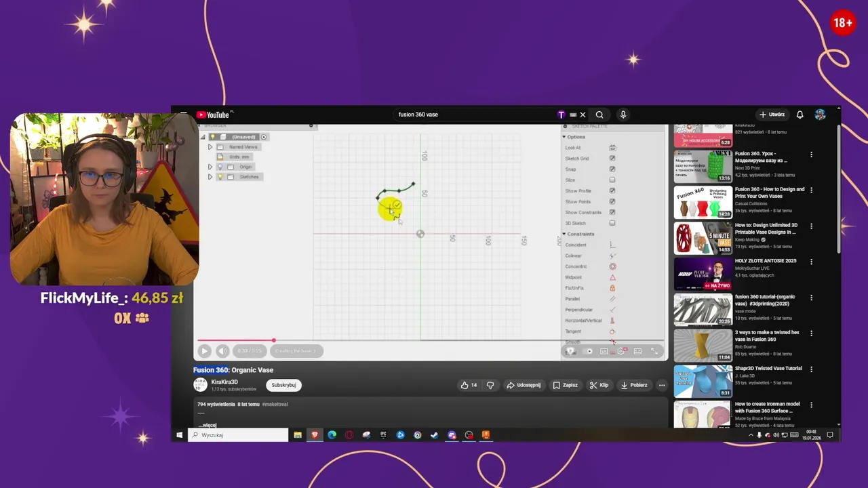Click the Klip clip button

tap(599, 385)
